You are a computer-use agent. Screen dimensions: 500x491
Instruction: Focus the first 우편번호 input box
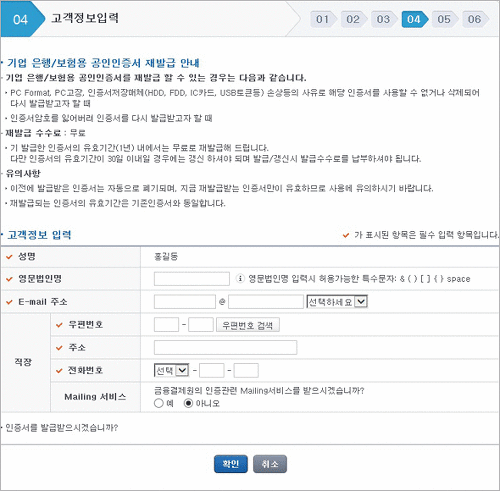pos(166,325)
